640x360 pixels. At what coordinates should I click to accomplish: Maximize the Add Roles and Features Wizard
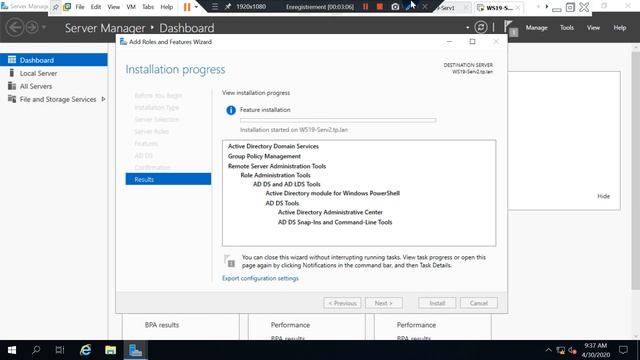point(472,42)
